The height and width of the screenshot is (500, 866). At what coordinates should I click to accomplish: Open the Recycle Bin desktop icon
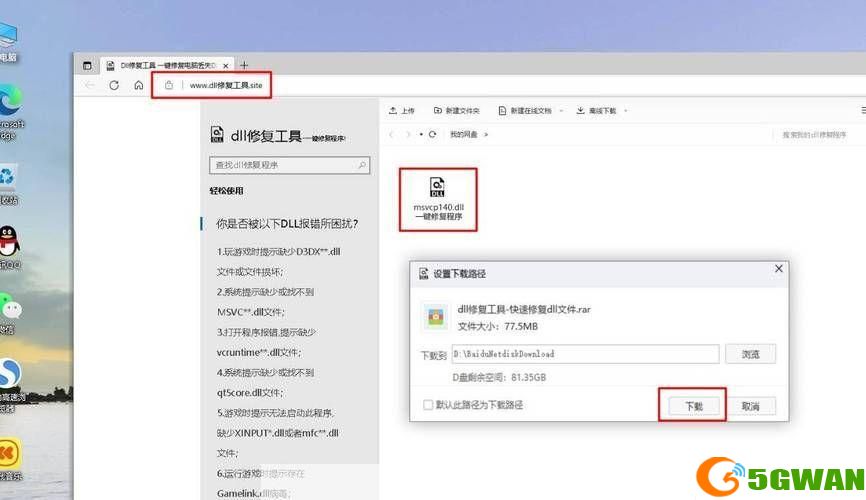pyautogui.click(x=8, y=183)
